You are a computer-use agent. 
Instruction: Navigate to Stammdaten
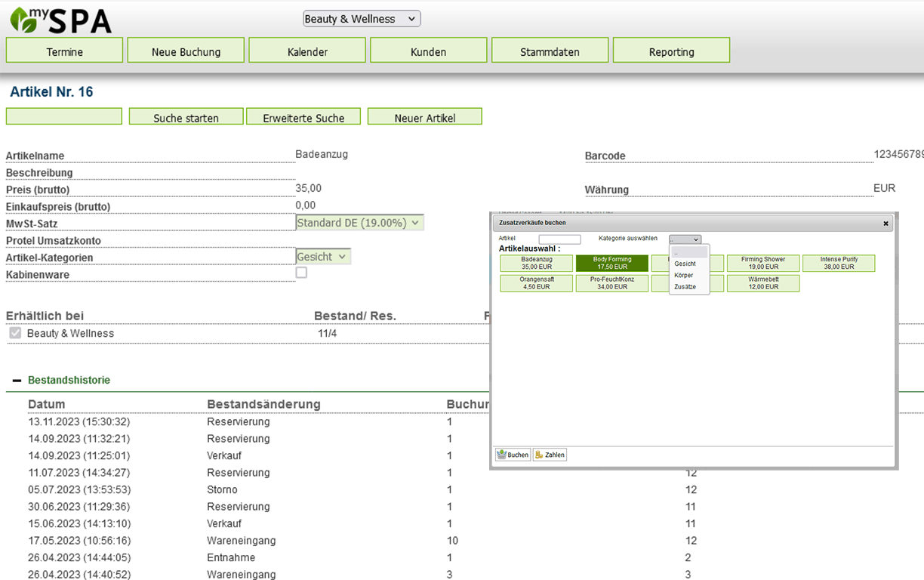(550, 50)
